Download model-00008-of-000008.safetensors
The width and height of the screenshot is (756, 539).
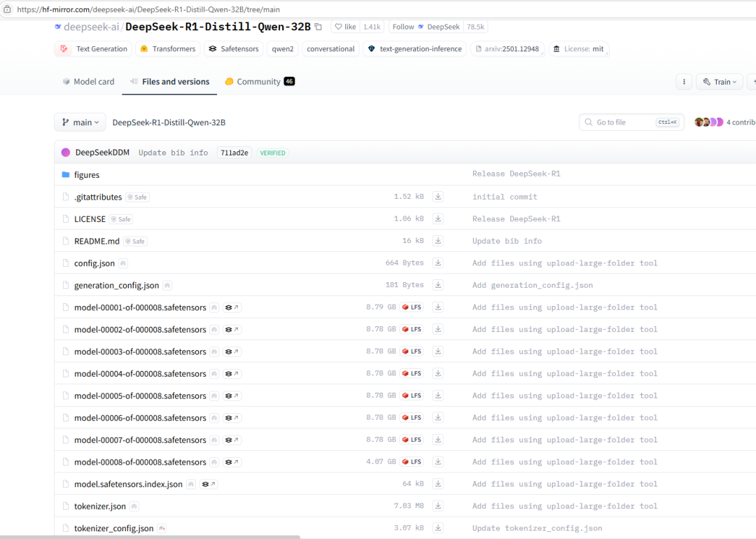(x=437, y=462)
